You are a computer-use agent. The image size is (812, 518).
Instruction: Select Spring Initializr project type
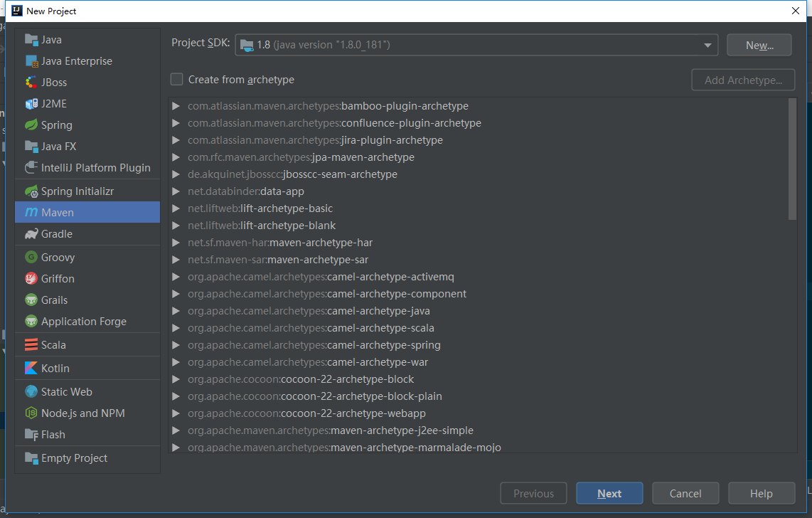pyautogui.click(x=87, y=191)
